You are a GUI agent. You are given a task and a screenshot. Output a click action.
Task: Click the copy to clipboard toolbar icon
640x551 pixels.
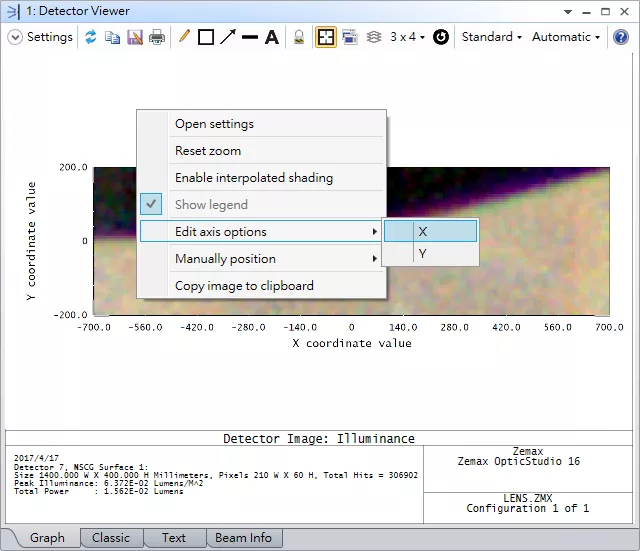[x=112, y=37]
